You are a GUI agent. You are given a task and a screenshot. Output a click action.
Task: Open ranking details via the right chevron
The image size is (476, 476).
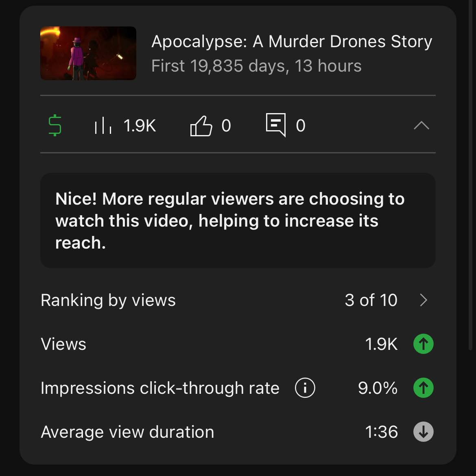tap(424, 300)
